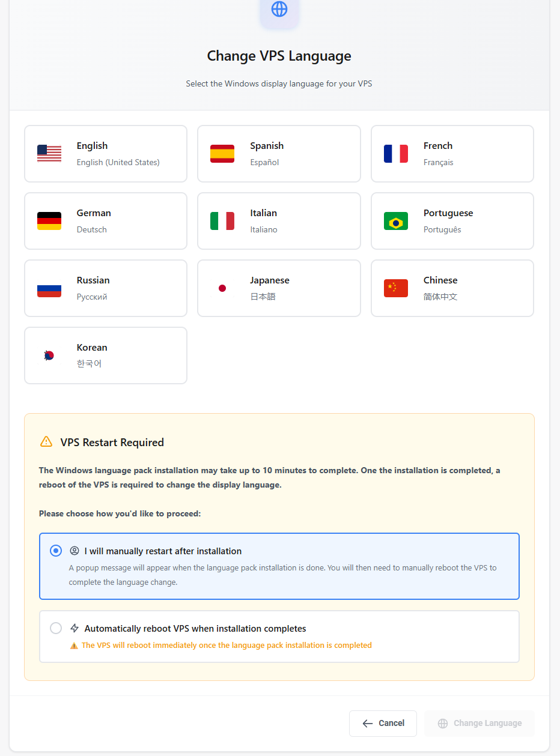Click the warning triangle in VPS Restart Required
This screenshot has height=756, width=560.
(46, 441)
